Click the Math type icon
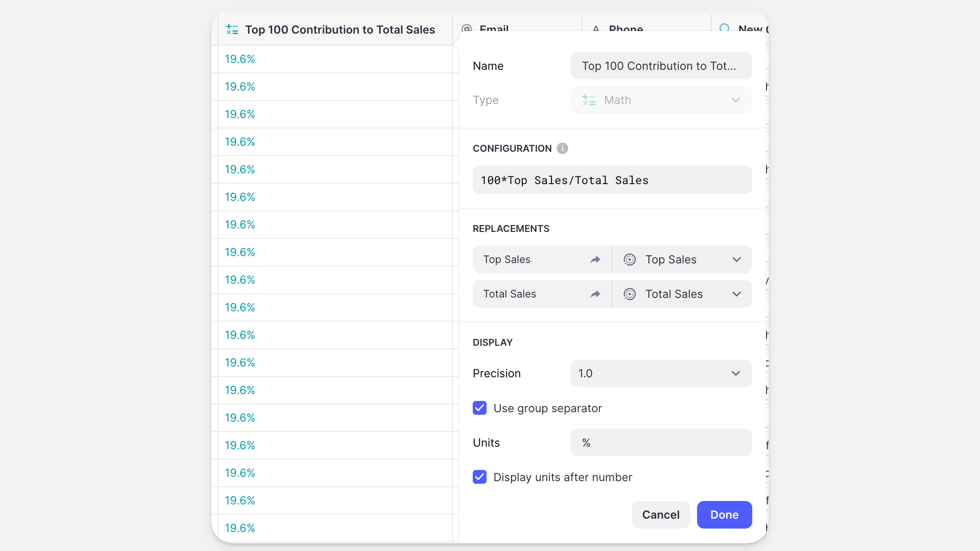This screenshot has width=980, height=551. pos(589,100)
